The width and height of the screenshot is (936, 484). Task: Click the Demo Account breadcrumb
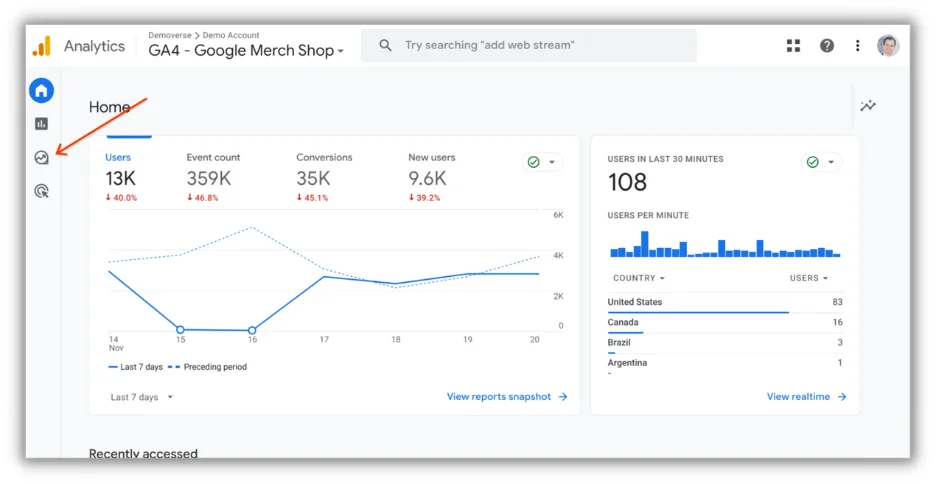click(x=231, y=35)
